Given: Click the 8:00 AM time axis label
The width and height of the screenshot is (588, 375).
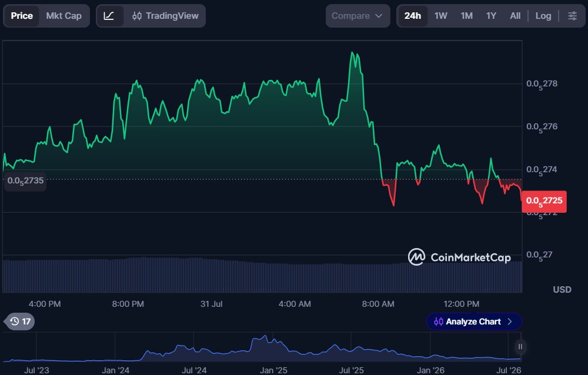Looking at the screenshot, I should coord(378,304).
